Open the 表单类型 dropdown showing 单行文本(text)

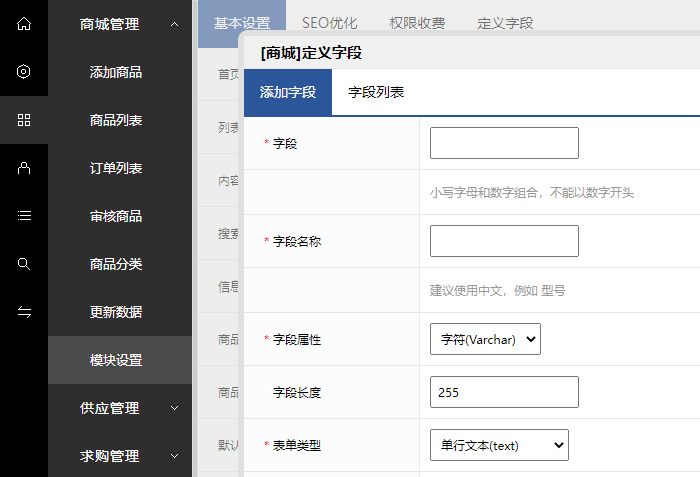pos(499,445)
